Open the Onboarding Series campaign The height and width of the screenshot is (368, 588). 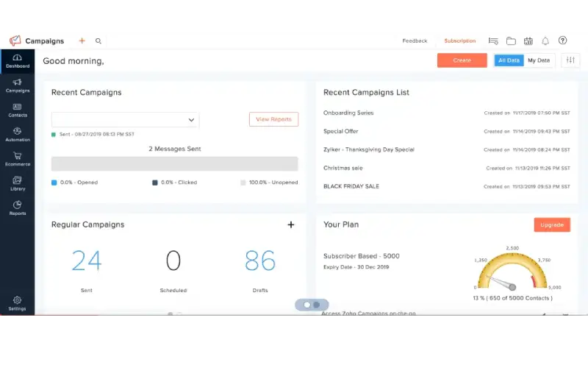click(348, 113)
